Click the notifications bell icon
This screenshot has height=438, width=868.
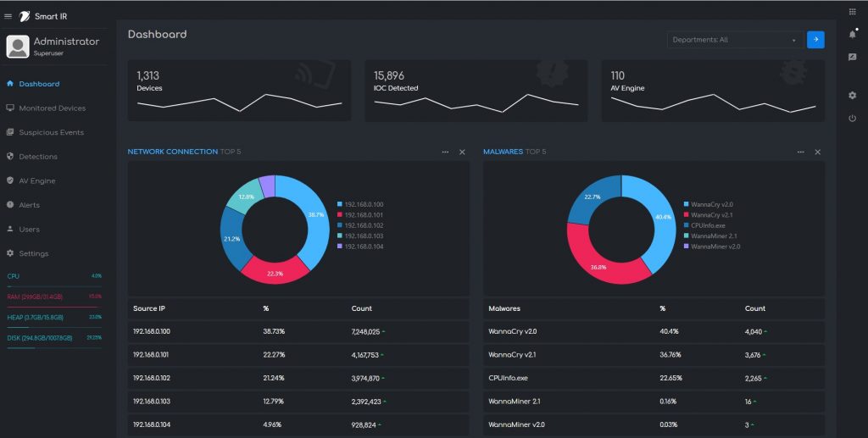click(x=852, y=34)
